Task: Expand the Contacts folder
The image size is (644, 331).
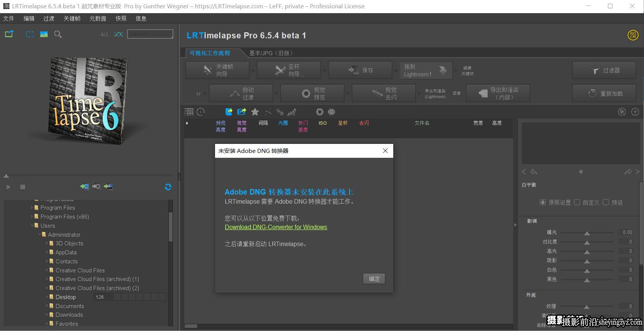Action: point(47,261)
